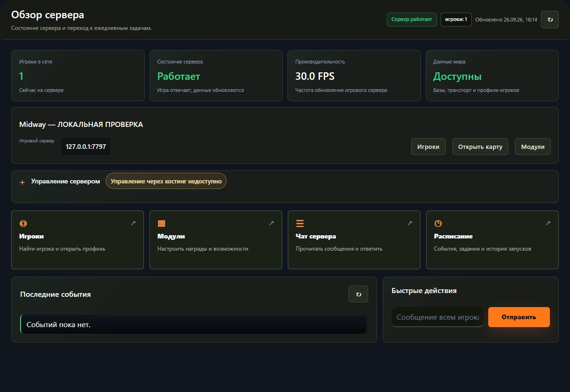This screenshot has width=570, height=392.
Task: Click the Модули card's grid icon
Action: coord(162,224)
